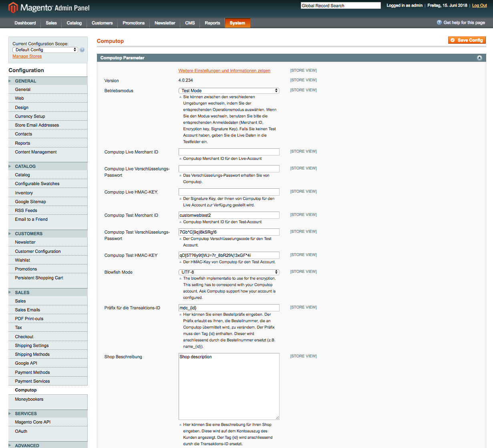Click the Magento logo icon
The height and width of the screenshot is (448, 493).
(x=13, y=7)
